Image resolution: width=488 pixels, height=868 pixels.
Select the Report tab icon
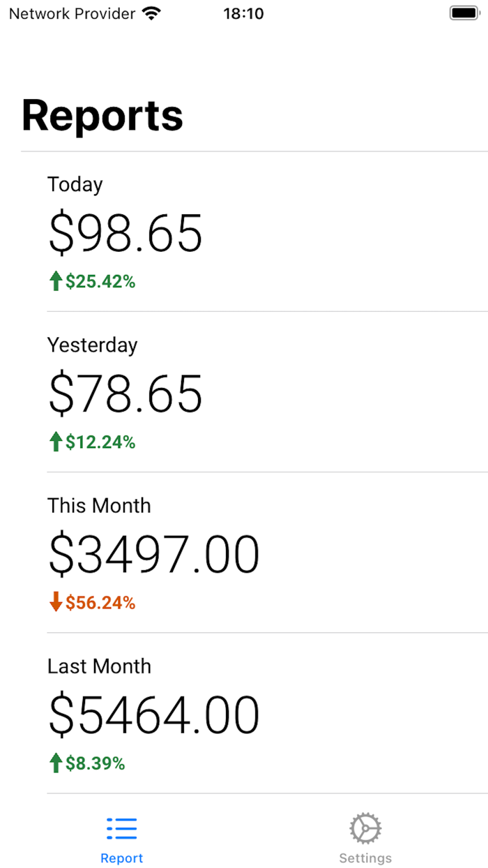(121, 828)
